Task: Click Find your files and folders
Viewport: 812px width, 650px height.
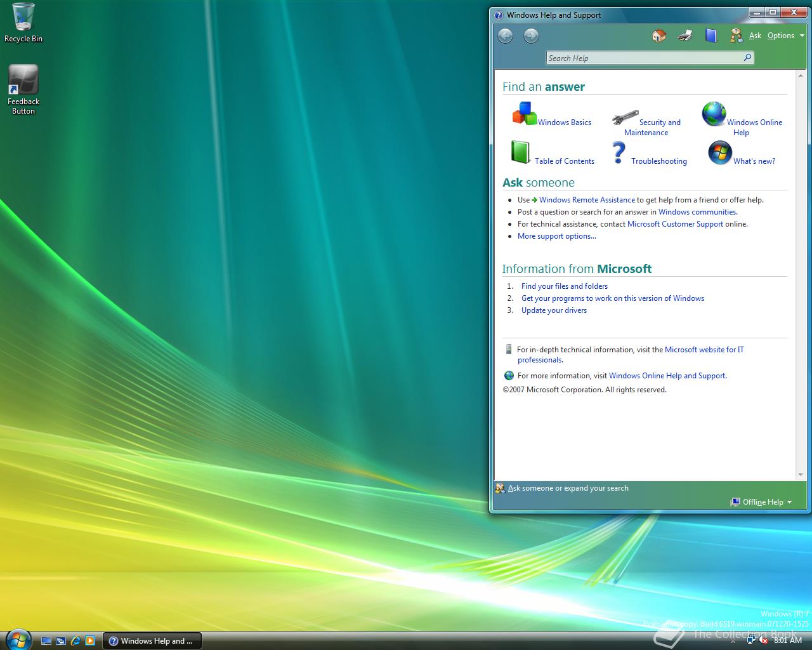Action: coord(565,286)
